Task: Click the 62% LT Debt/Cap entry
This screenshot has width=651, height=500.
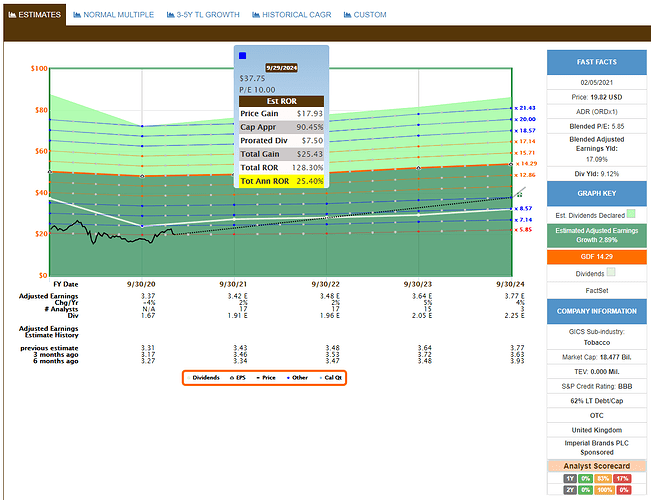Action: (x=597, y=401)
